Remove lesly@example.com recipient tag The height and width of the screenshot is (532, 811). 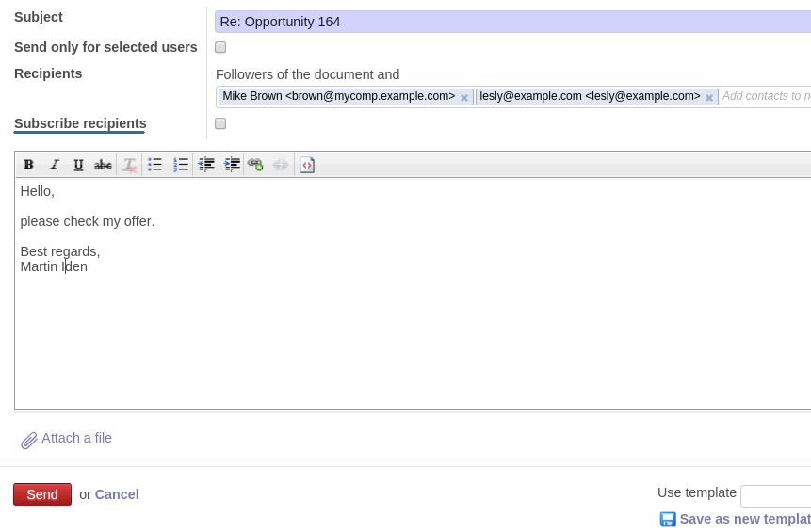[x=709, y=98]
